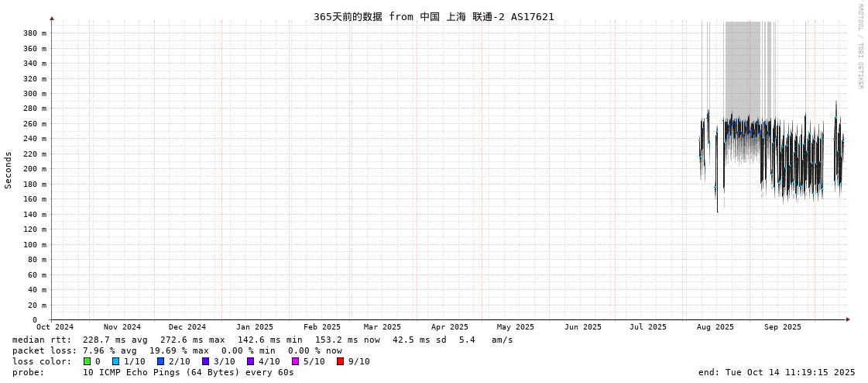Viewport: 868px width, 383px height.
Task: Click the vertical Seconds axis label
Action: 9,170
